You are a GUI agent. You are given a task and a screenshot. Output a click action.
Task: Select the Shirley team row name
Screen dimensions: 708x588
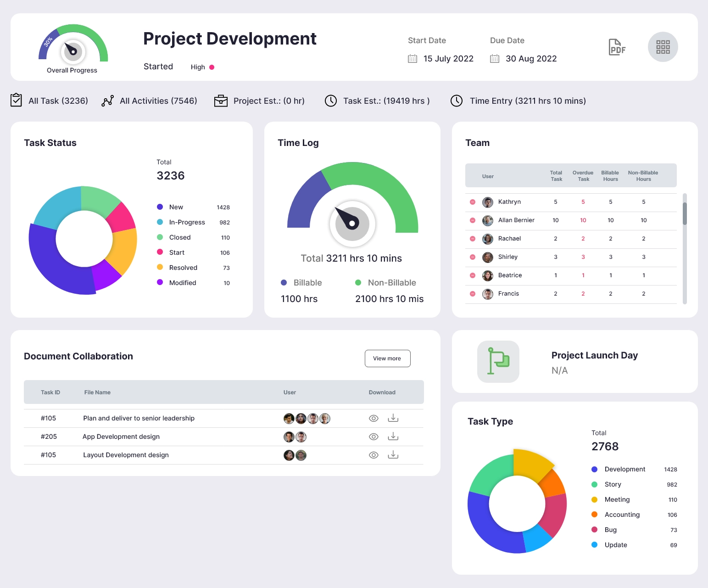508,257
